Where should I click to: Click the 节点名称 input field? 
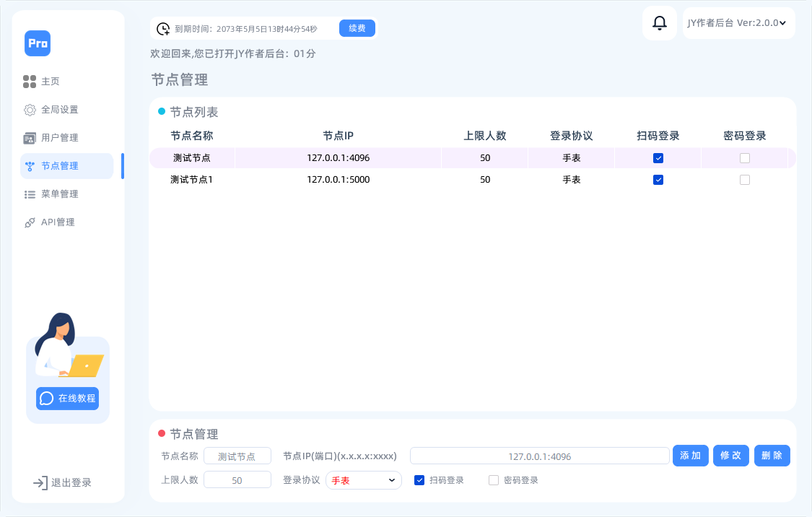pyautogui.click(x=237, y=456)
